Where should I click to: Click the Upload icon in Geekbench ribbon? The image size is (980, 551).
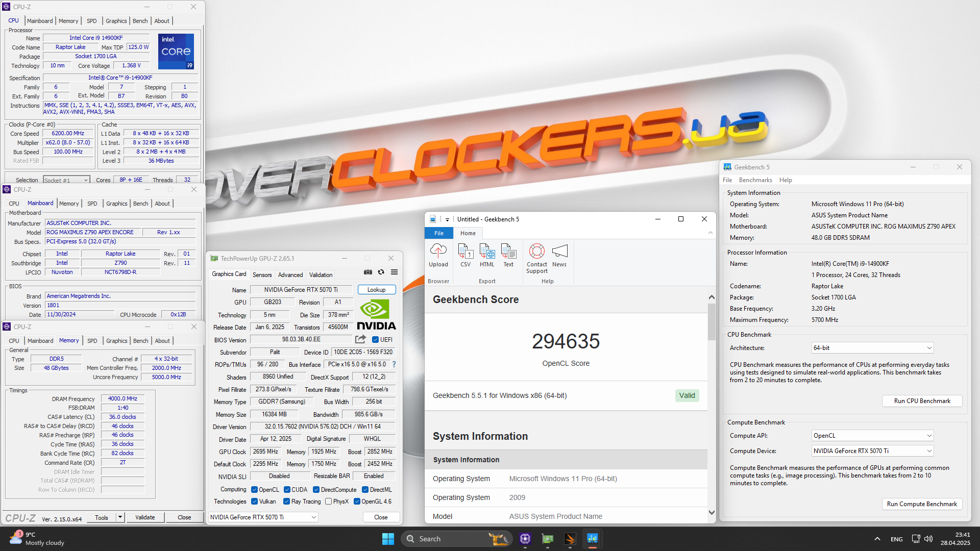[438, 255]
